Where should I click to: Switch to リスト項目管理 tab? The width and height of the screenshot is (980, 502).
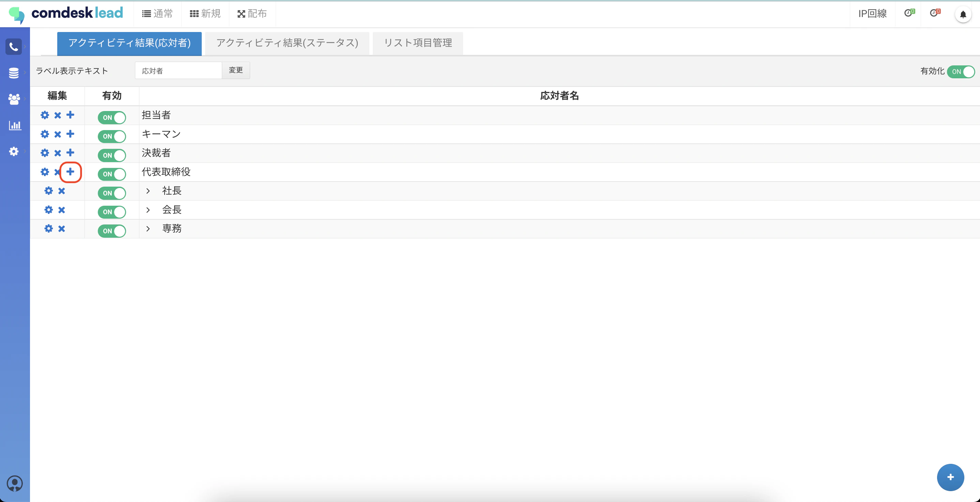(x=418, y=43)
